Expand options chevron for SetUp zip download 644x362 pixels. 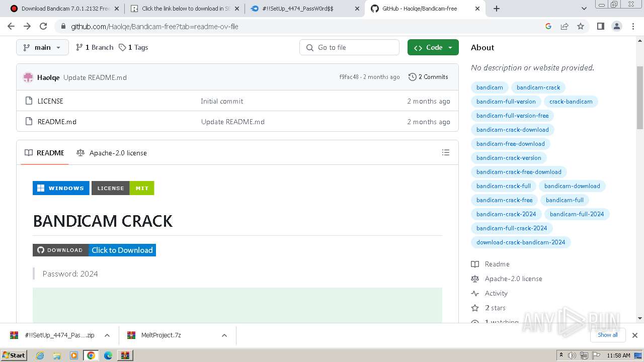(x=107, y=335)
